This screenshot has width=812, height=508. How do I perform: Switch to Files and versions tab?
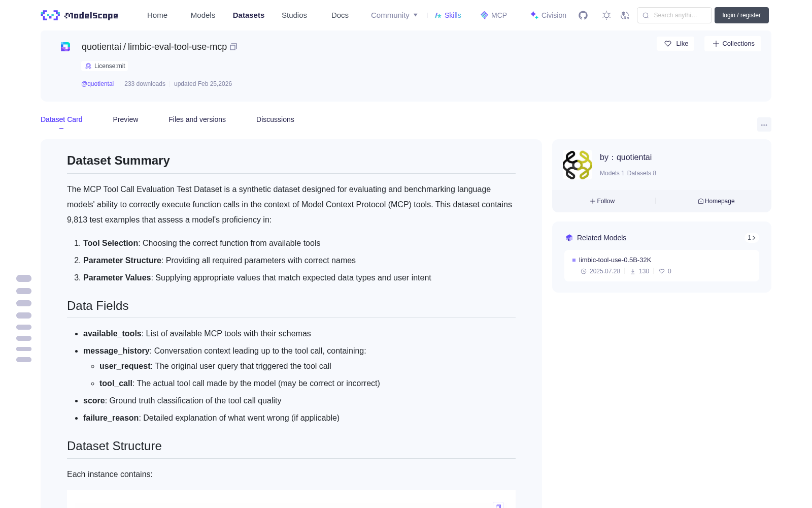coord(197,119)
